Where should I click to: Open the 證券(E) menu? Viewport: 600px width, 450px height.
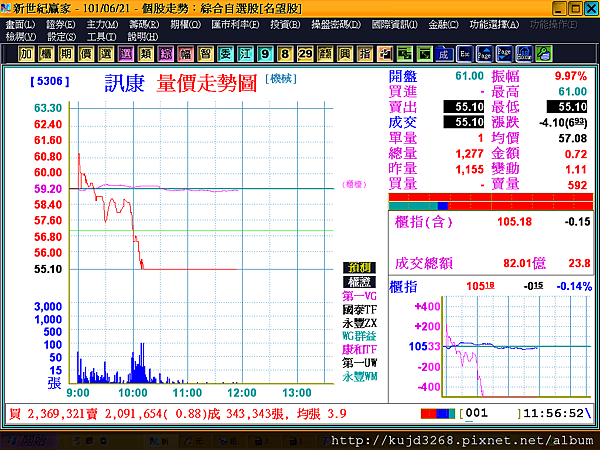60,25
